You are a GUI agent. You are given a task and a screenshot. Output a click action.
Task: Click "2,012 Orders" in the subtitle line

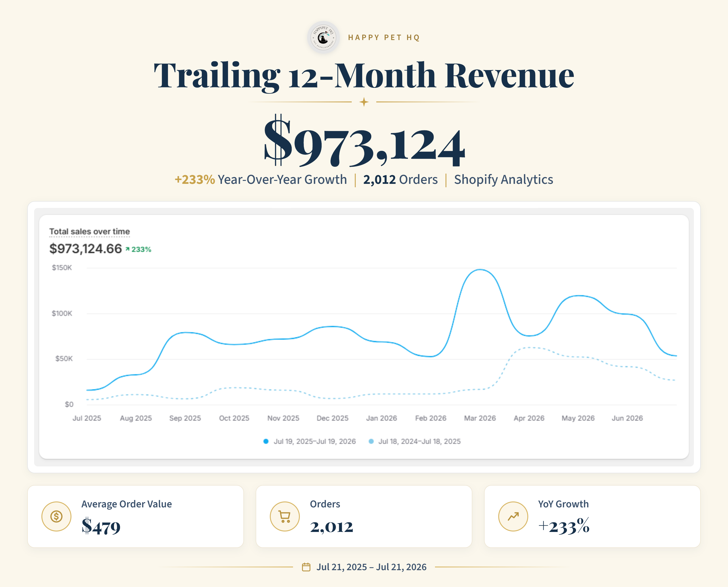pos(401,180)
